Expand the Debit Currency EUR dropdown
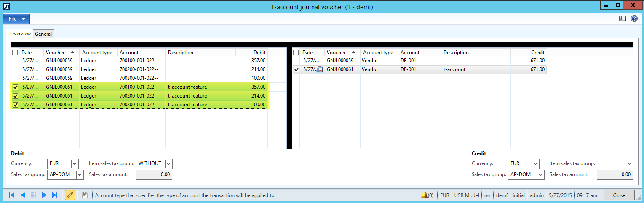Image resolution: width=644 pixels, height=203 pixels. [x=75, y=163]
